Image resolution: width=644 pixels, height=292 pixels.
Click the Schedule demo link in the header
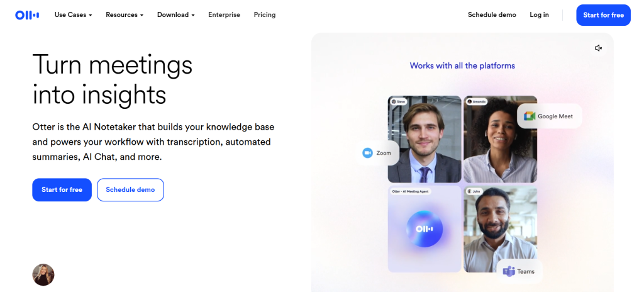tap(492, 15)
